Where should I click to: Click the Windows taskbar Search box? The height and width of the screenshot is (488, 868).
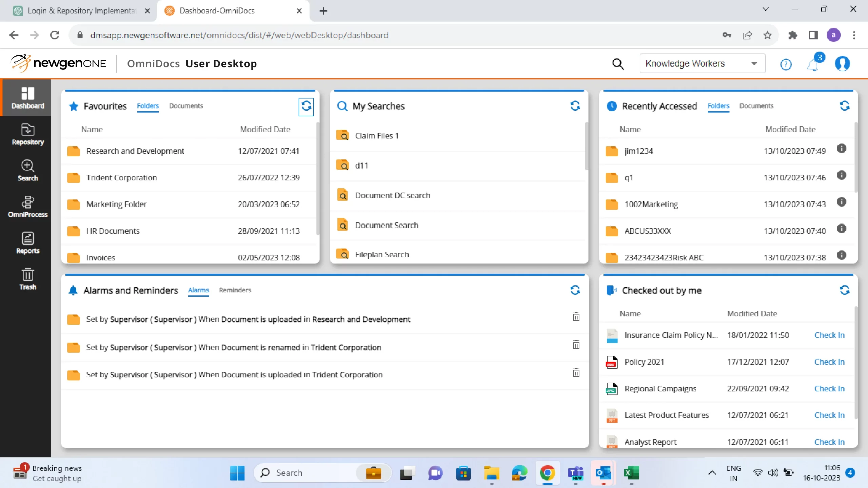(322, 473)
